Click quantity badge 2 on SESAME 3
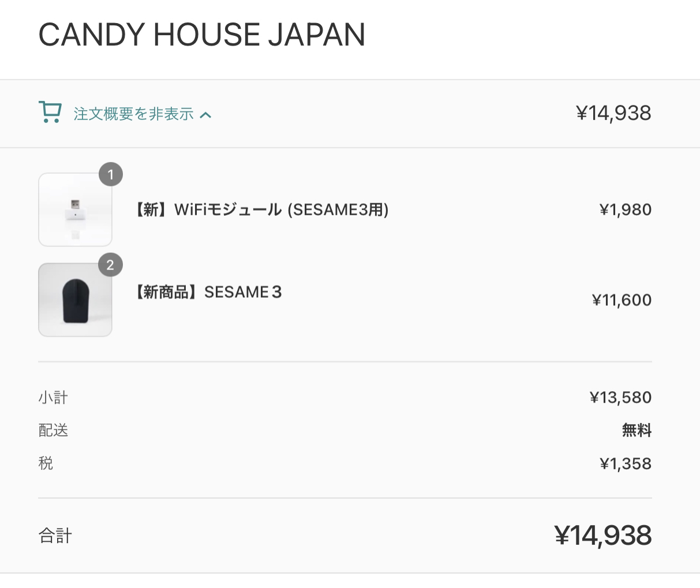The image size is (700, 588). click(111, 265)
